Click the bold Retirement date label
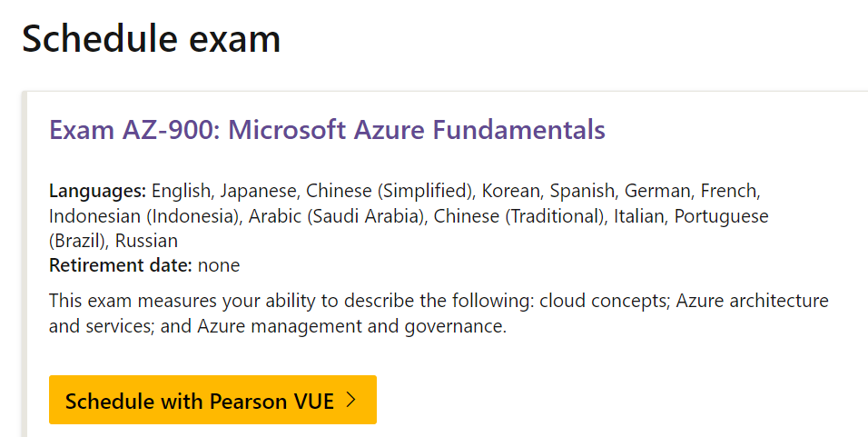Screen dimensions: 868x437 pyautogui.click(x=120, y=266)
